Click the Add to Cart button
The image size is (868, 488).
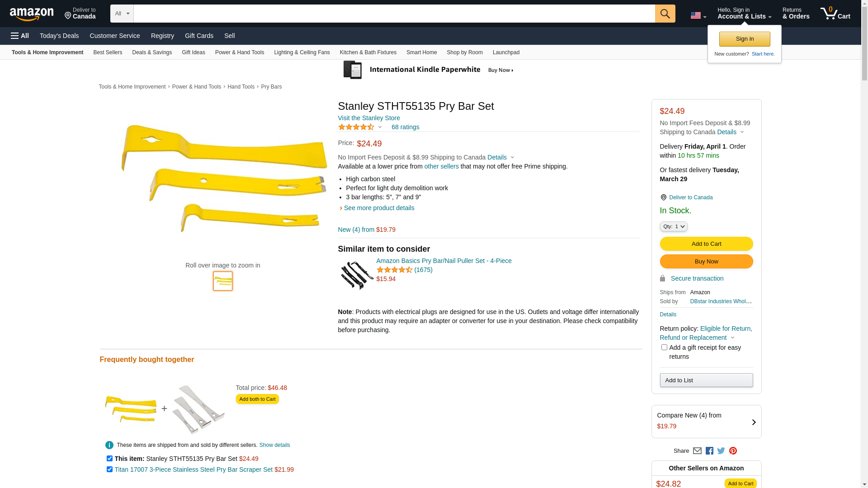(x=706, y=244)
